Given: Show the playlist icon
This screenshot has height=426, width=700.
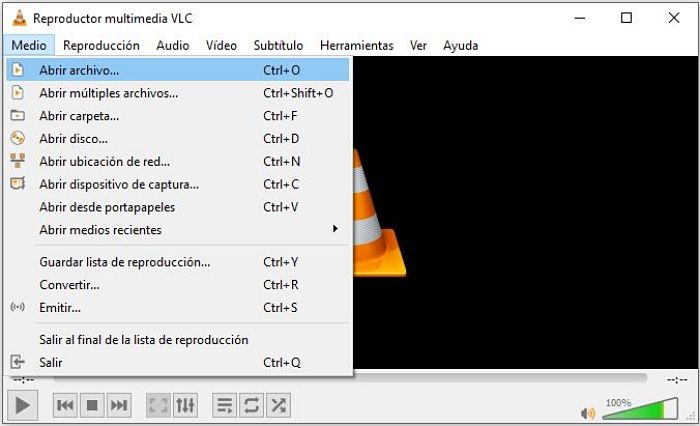Looking at the screenshot, I should click(x=225, y=405).
